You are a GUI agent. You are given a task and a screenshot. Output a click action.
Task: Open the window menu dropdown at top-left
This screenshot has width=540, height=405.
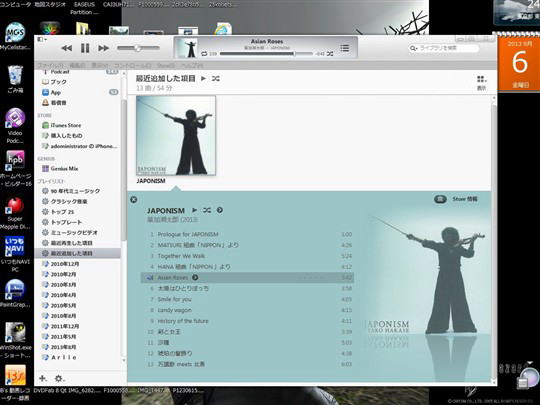[x=42, y=39]
